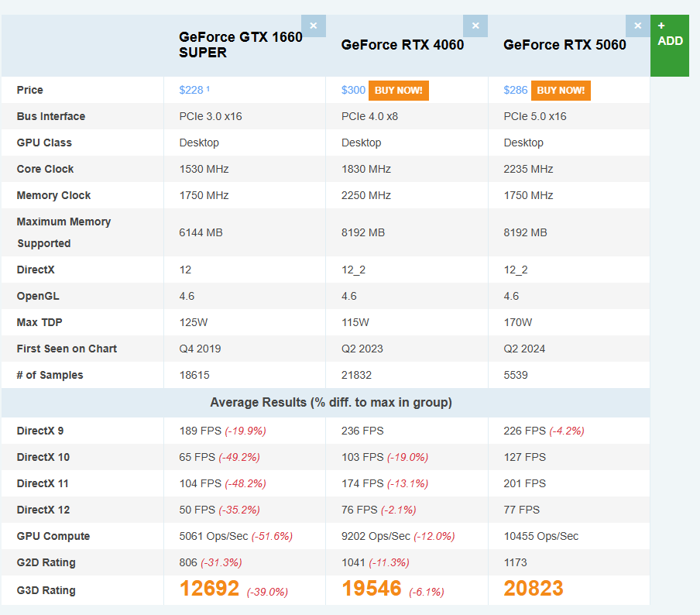Open the $300 price link
This screenshot has height=615, width=700.
(x=353, y=90)
